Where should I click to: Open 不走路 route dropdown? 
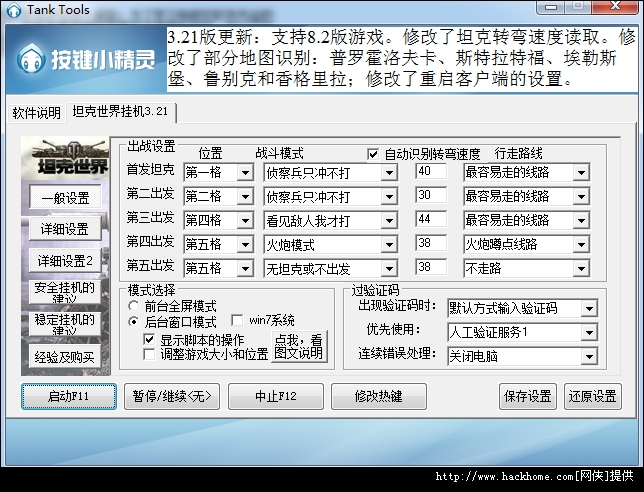(527, 269)
